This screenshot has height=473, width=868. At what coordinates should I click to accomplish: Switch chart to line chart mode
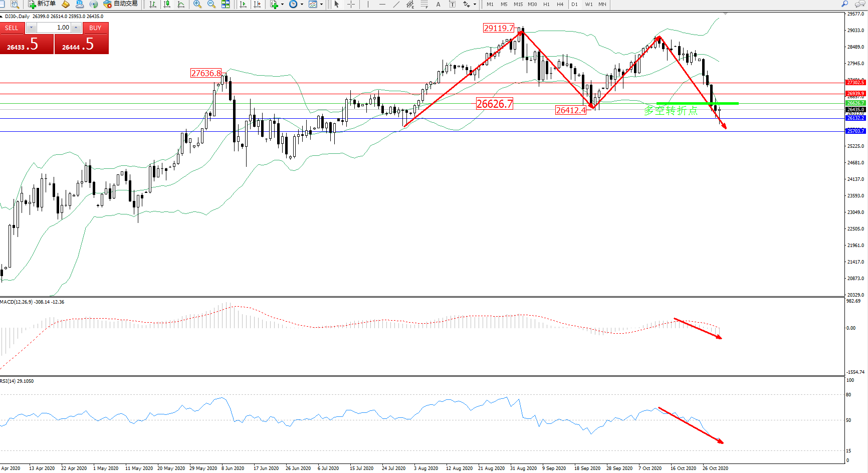(x=181, y=4)
